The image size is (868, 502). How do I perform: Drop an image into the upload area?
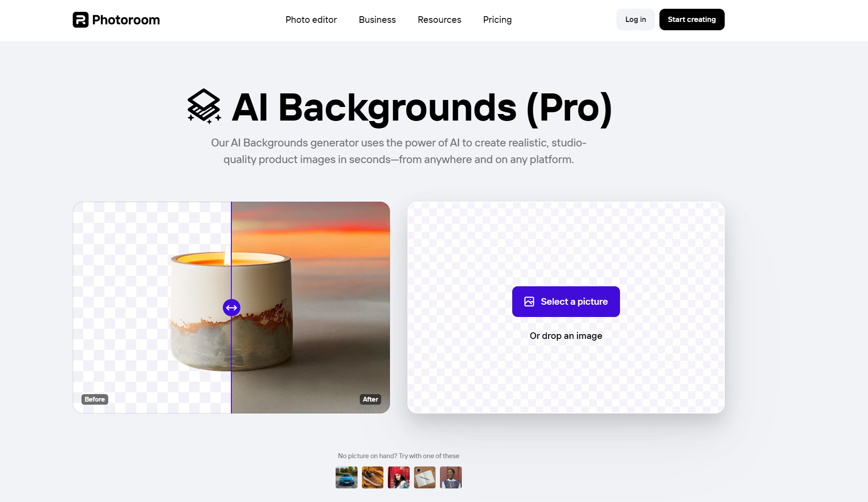pyautogui.click(x=565, y=307)
